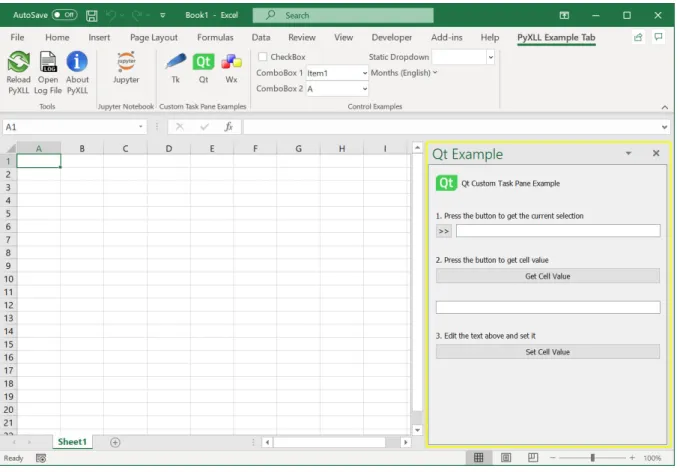
Task: Click the zoom out minus icon
Action: pyautogui.click(x=552, y=458)
